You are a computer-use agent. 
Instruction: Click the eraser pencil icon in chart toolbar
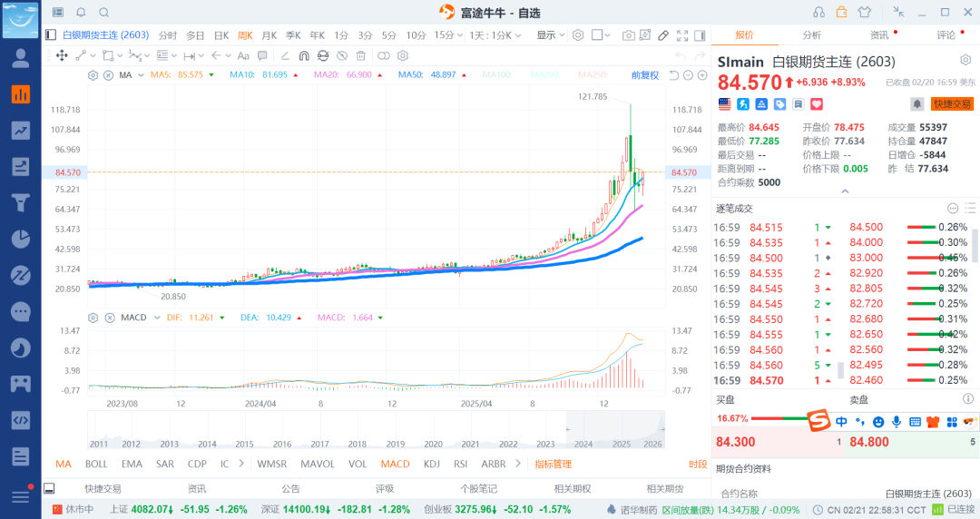(x=663, y=35)
